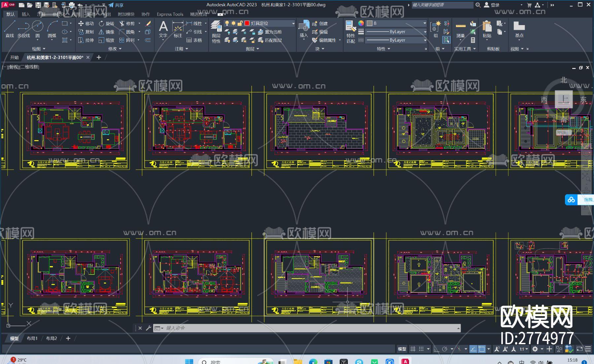Click the object color wheel swatch

pyautogui.click(x=361, y=23)
